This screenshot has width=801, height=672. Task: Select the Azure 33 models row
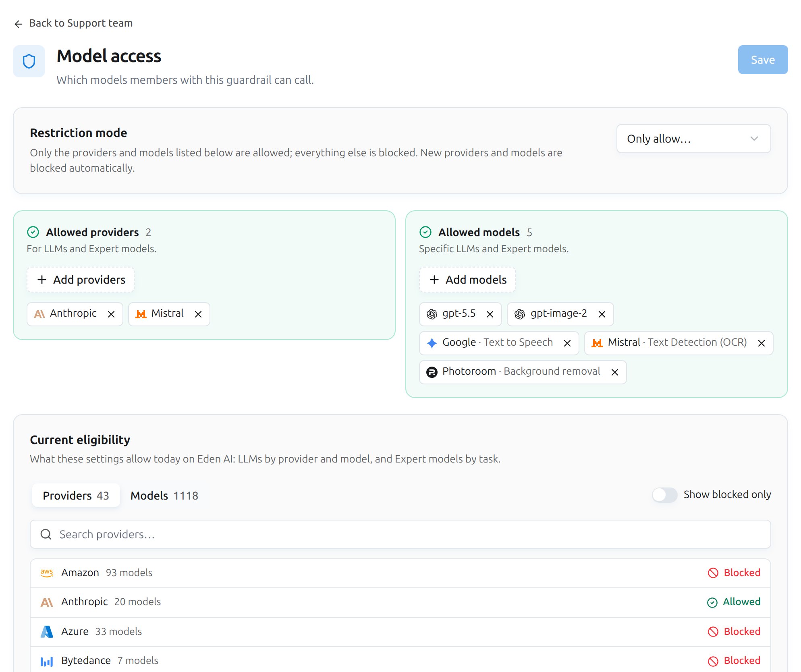click(x=400, y=632)
